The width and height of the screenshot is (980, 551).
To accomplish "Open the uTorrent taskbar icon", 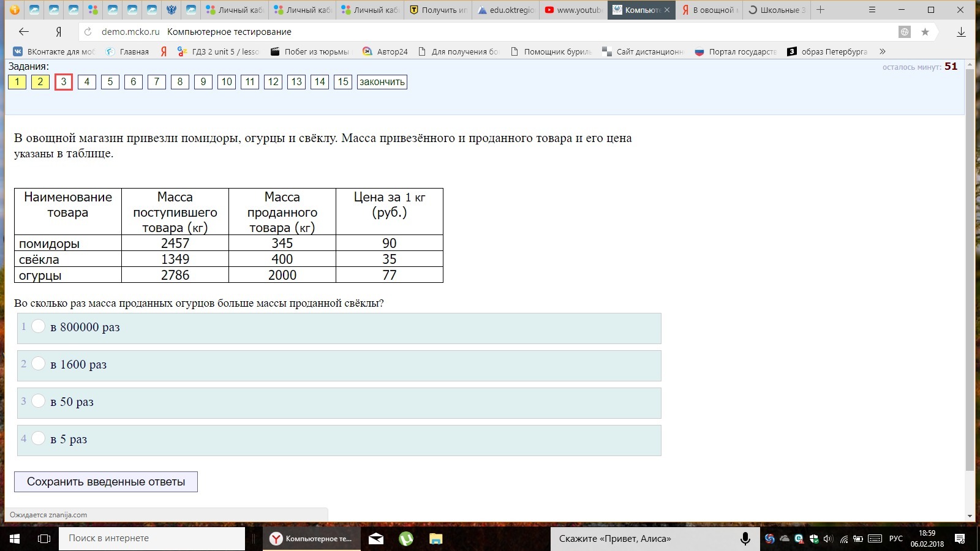I will click(405, 539).
